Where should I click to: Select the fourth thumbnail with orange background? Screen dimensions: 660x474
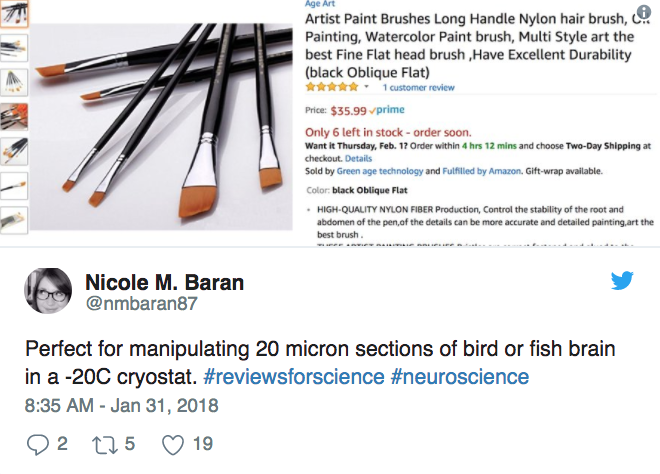[14, 116]
